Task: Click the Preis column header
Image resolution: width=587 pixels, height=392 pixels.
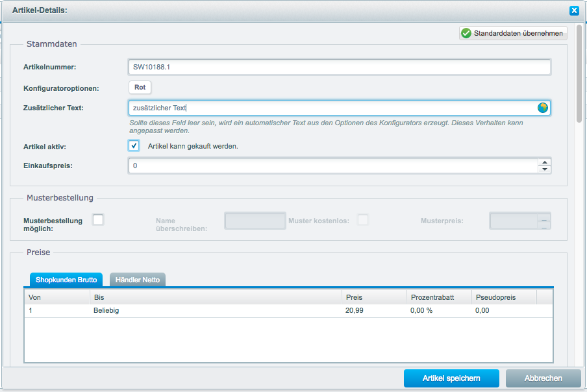Action: 373,297
